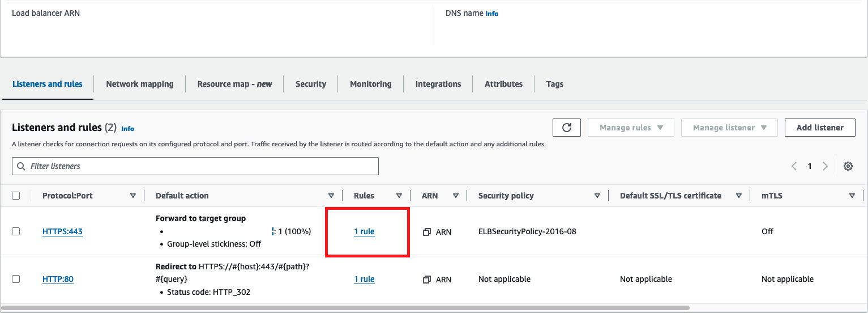Open the Monitoring tab

[x=370, y=84]
